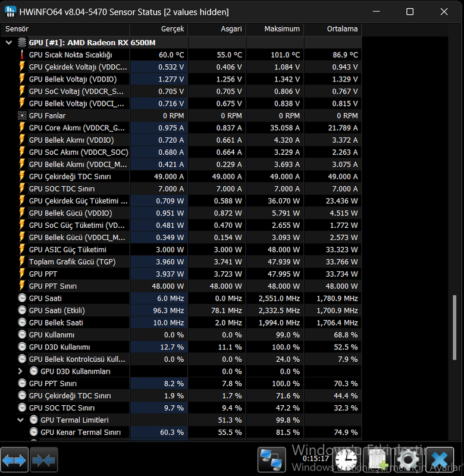Minimize the HWiNFO64 window
The height and width of the screenshot is (476, 464).
tap(377, 12)
